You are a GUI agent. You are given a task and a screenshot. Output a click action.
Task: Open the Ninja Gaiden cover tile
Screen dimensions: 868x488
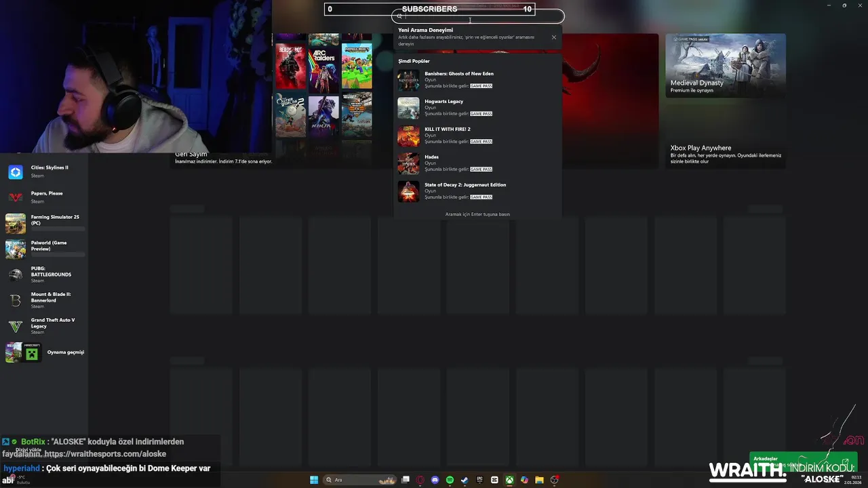point(323,117)
